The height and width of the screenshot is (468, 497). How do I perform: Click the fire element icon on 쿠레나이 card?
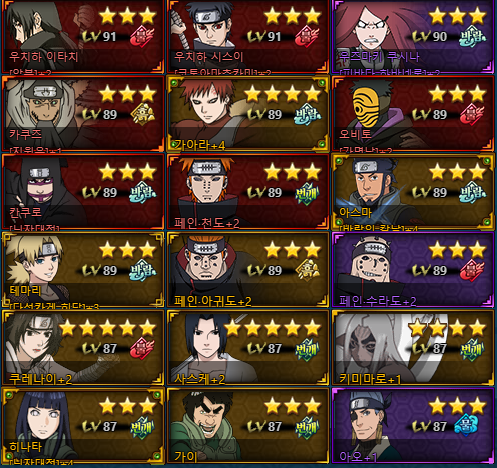[142, 348]
